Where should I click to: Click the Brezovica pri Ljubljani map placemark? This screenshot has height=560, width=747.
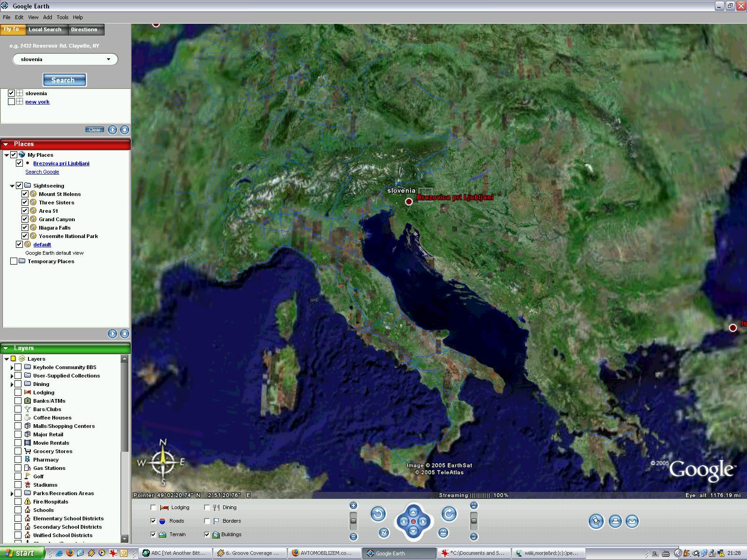pos(409,202)
